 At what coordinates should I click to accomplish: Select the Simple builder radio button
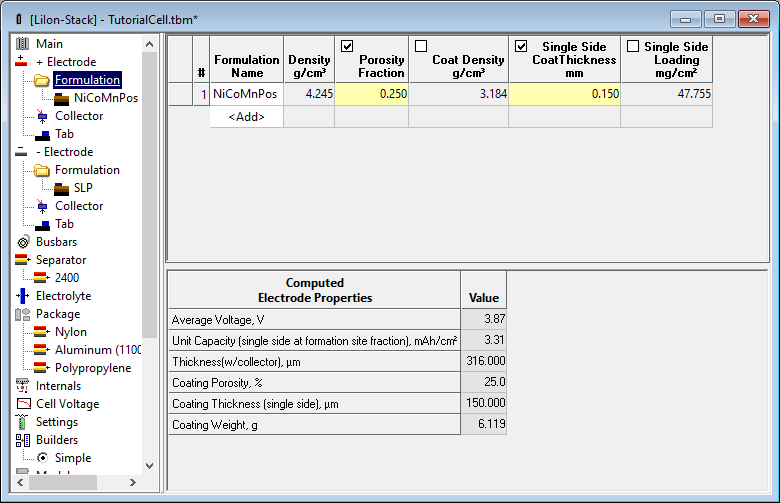[x=42, y=458]
